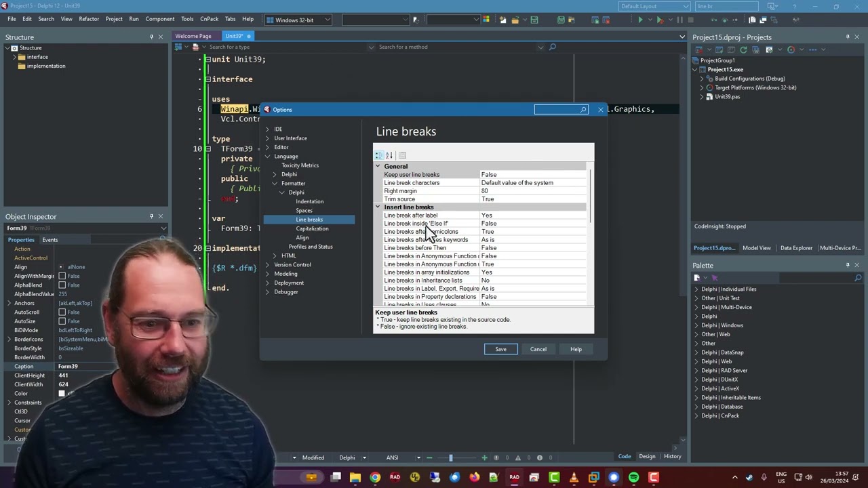
Task: Click Categorized view icon in Line breaks grid
Action: (x=379, y=155)
